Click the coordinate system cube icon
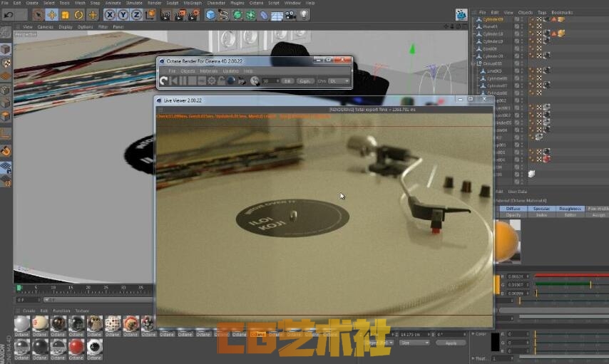The width and height of the screenshot is (609, 364). (150, 15)
